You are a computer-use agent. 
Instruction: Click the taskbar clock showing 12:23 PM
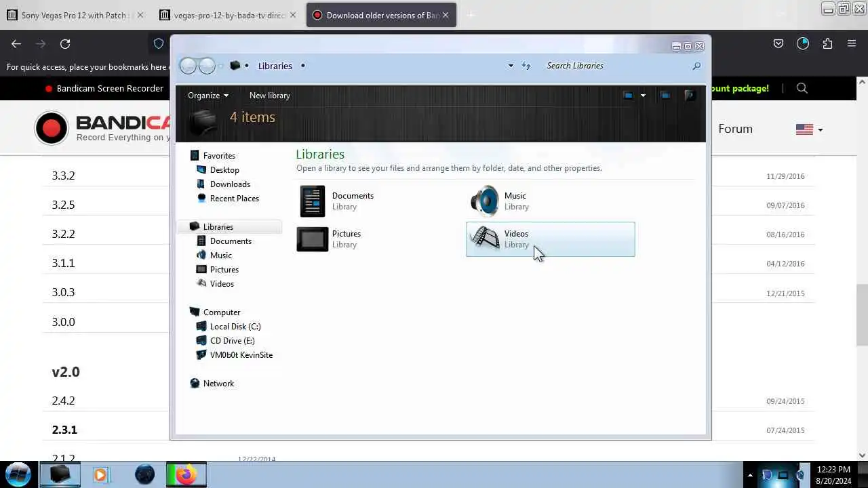coord(833,469)
